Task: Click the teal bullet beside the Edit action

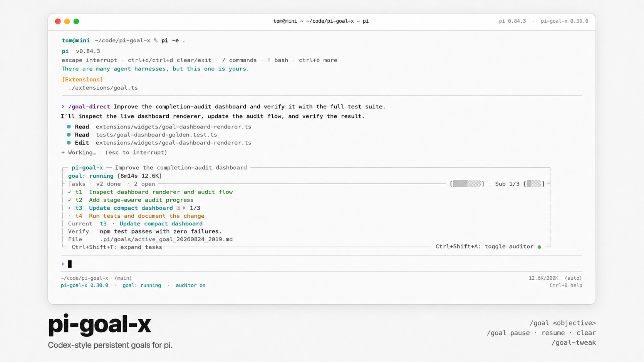Action: click(x=69, y=143)
